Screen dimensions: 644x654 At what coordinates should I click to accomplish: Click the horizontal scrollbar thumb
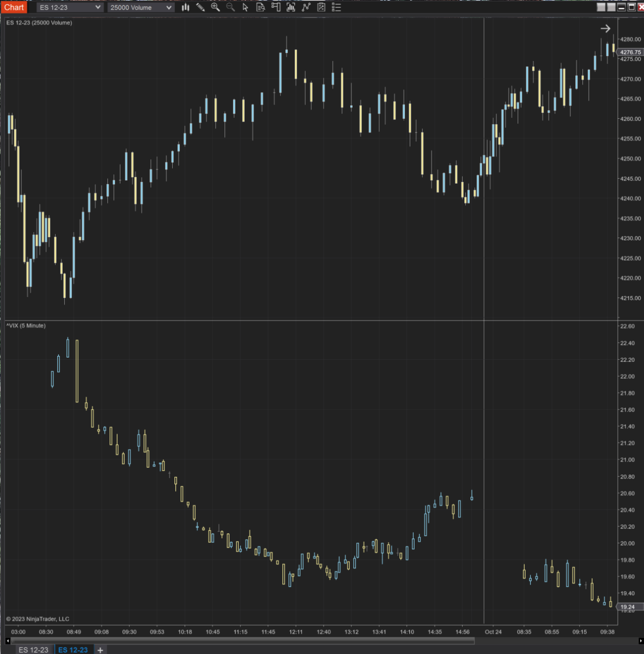243,641
